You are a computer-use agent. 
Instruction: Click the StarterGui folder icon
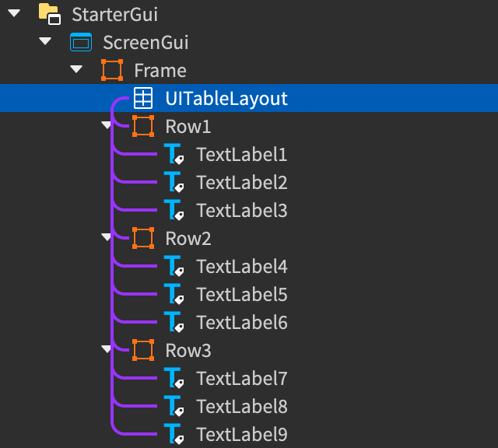50,14
